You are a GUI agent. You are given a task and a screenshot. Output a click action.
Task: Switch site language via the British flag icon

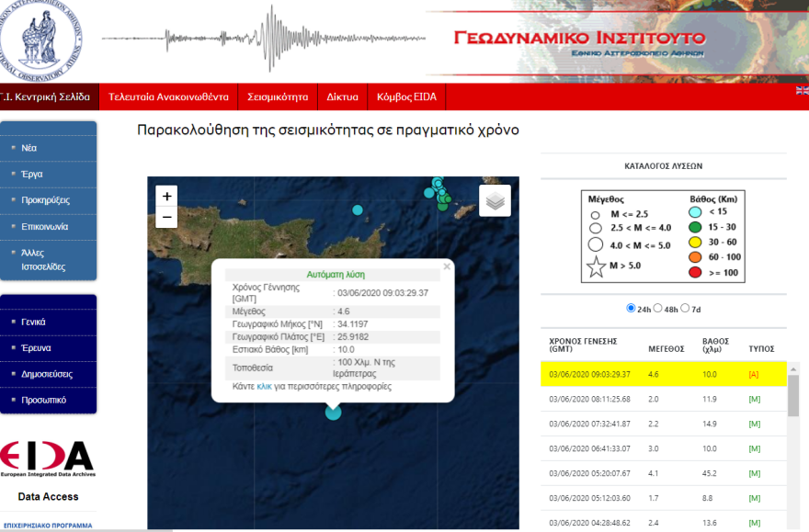pos(801,91)
